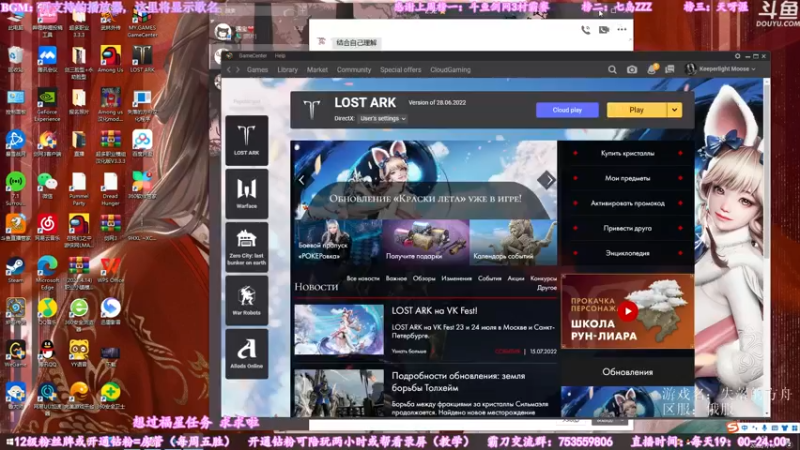Click the Энциклопедия link
Image resolution: width=800 pixels, height=450 pixels.
click(x=627, y=253)
